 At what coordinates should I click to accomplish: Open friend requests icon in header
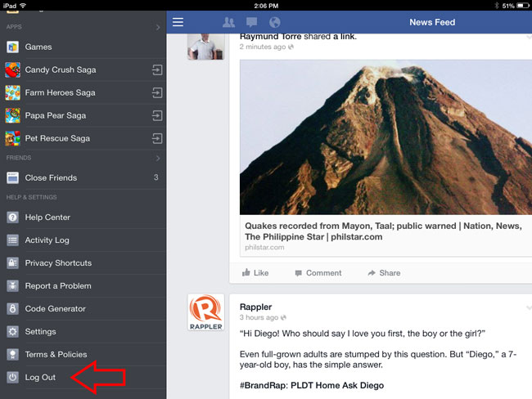point(228,22)
